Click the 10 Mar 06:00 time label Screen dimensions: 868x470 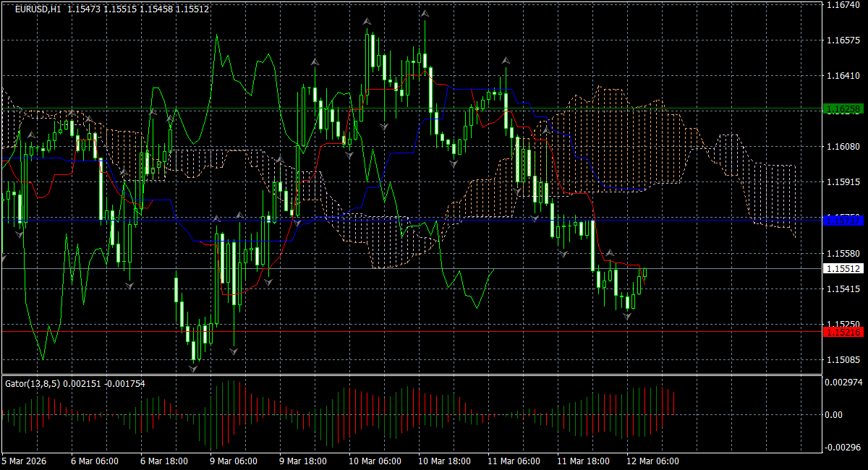[375, 461]
